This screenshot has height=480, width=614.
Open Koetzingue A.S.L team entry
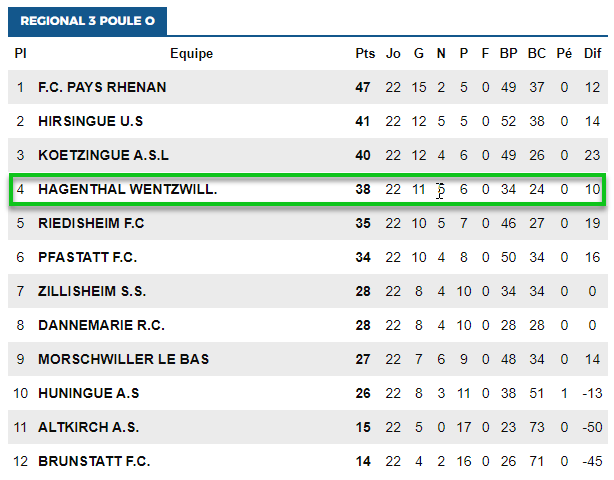(x=104, y=155)
